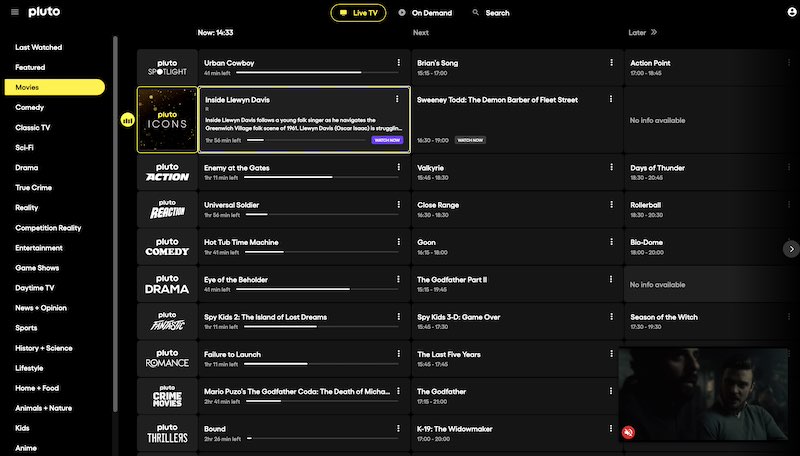Viewport: 800px width, 456px height.
Task: Select Game Shows category
Action: tap(37, 268)
